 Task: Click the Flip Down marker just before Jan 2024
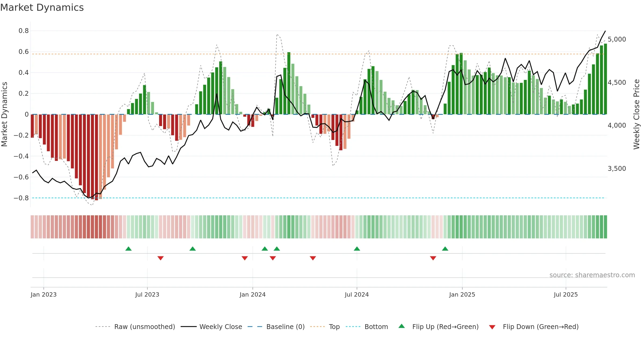point(245,258)
